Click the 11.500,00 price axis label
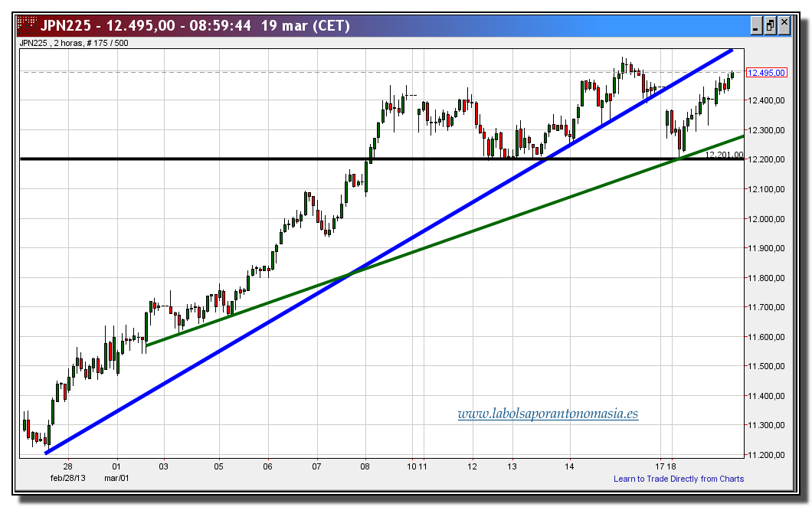Image resolution: width=812 pixels, height=507 pixels. click(x=766, y=367)
